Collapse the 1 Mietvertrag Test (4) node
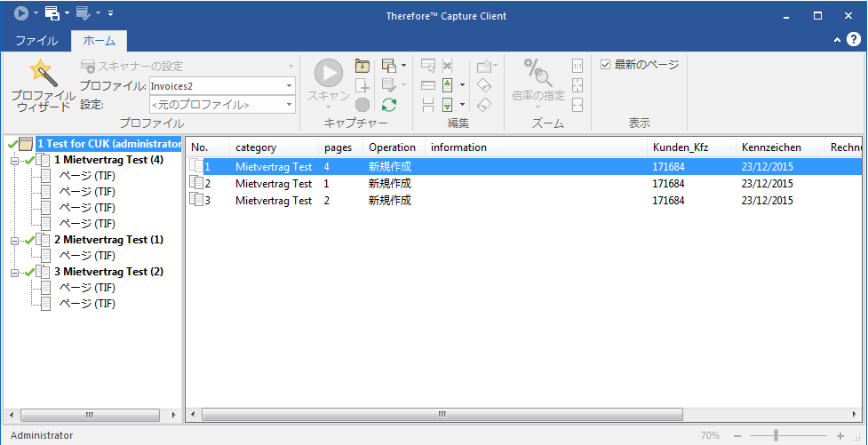This screenshot has width=868, height=445. 14,161
